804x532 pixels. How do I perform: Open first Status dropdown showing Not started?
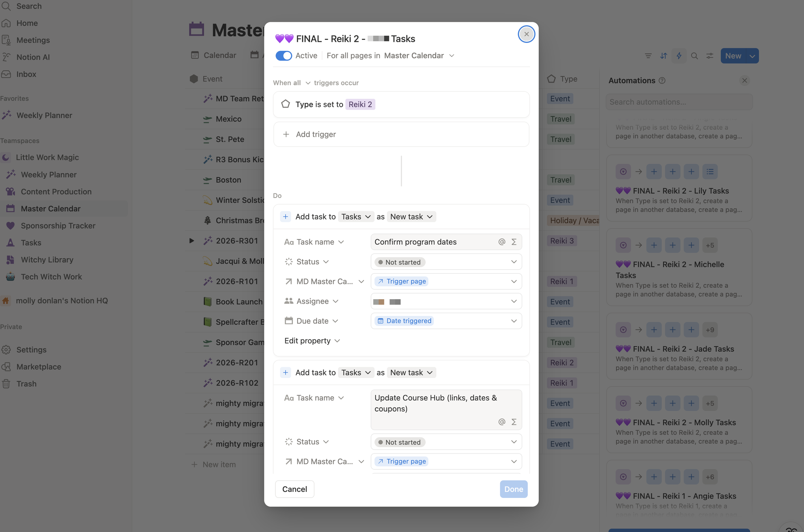(446, 262)
